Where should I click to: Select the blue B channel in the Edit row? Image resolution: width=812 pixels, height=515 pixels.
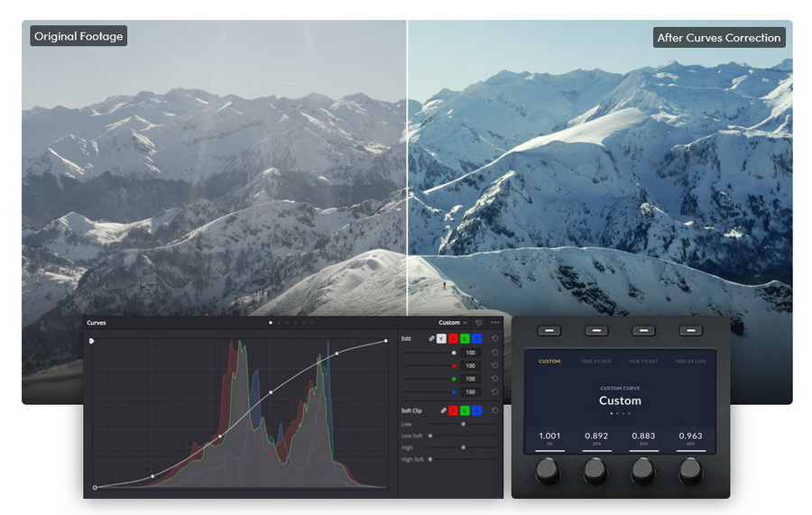click(477, 338)
